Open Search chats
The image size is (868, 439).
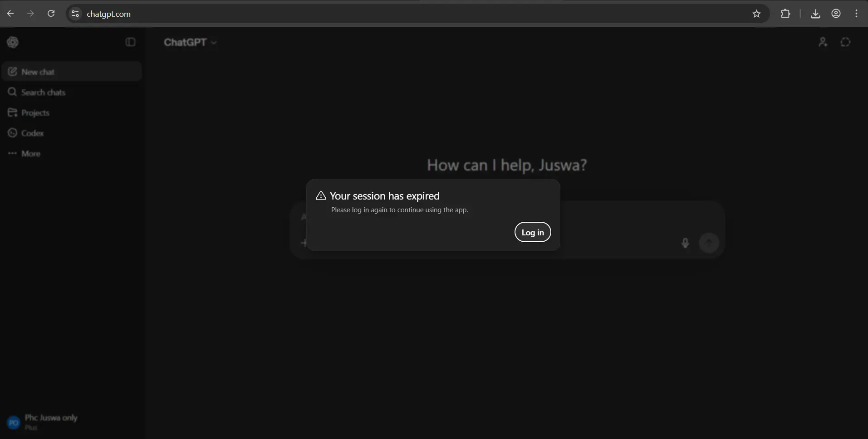[x=72, y=92]
